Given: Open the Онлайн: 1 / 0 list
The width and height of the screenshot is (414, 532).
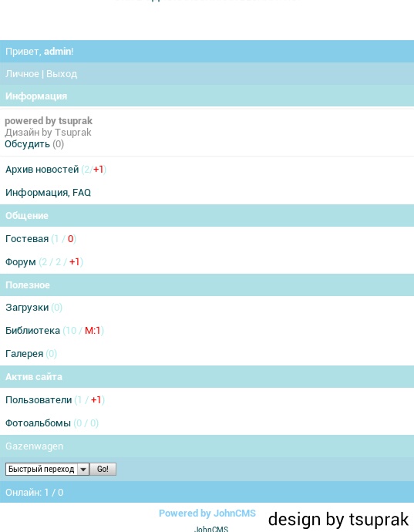Looking at the screenshot, I should (x=34, y=493).
